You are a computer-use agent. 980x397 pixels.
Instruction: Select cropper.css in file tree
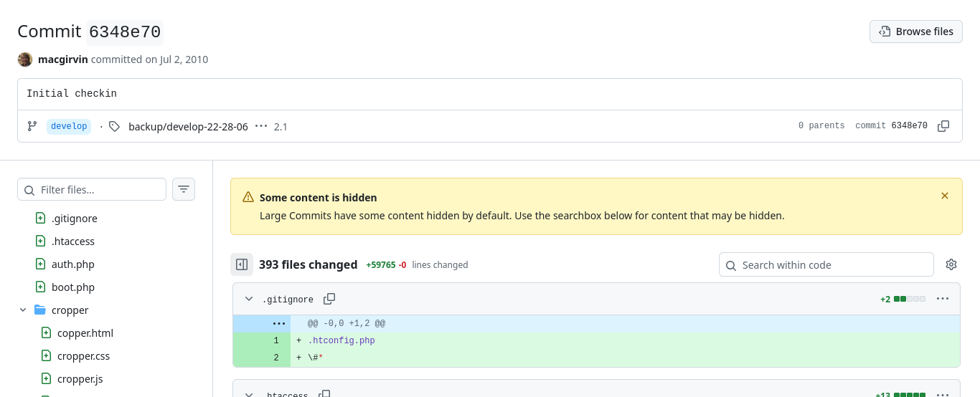pyautogui.click(x=83, y=356)
